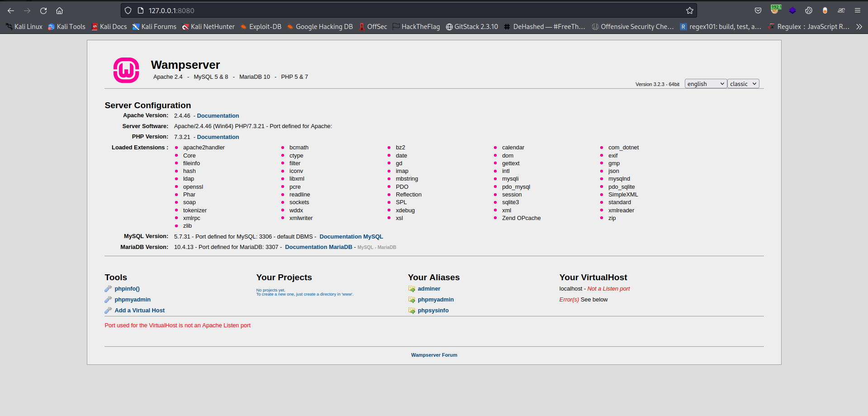Open the Offensive Security Cheatsheet bookmark
Viewport: 868px width, 416px height.
[633, 27]
